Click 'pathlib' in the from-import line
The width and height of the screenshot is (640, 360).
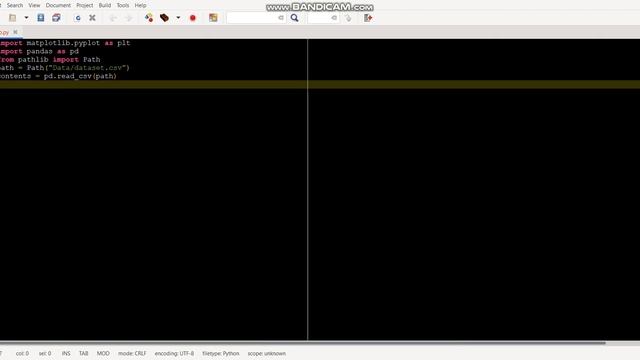click(33, 60)
